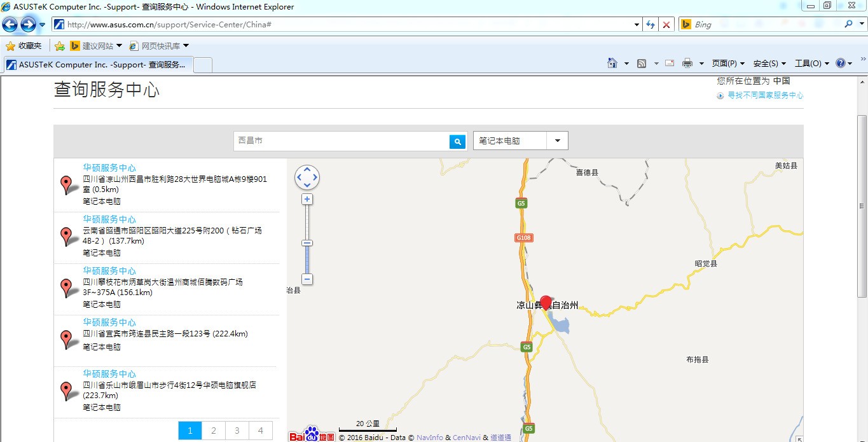Expand the address bar history dropdown
This screenshot has width=868, height=442.
pyautogui.click(x=637, y=24)
